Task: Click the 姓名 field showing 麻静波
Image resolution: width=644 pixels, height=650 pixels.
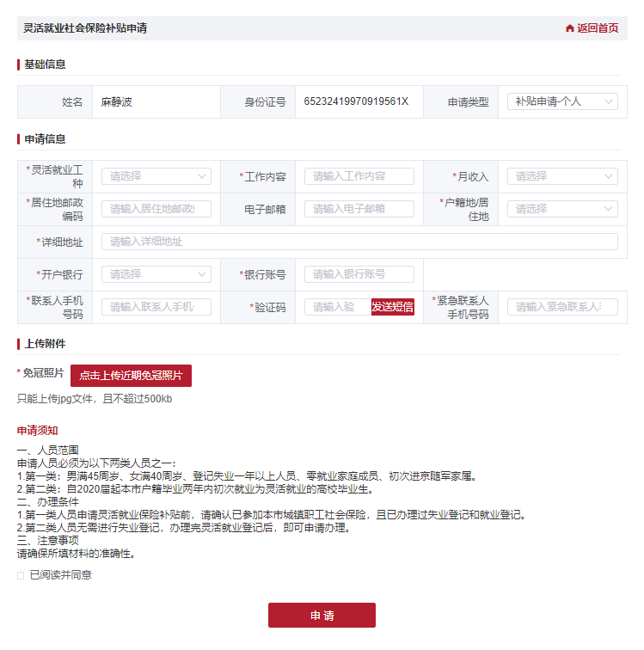Action: click(155, 101)
